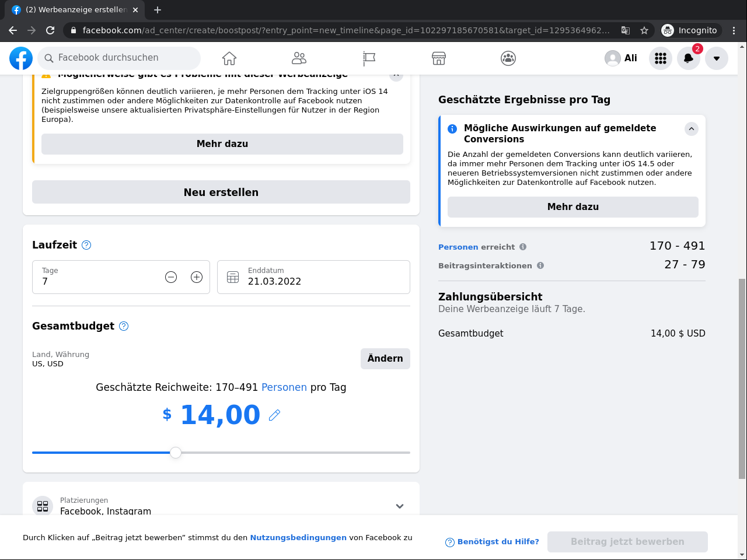Click the 170 - 491 reach value
Image resolution: width=747 pixels, height=560 pixels.
(677, 246)
